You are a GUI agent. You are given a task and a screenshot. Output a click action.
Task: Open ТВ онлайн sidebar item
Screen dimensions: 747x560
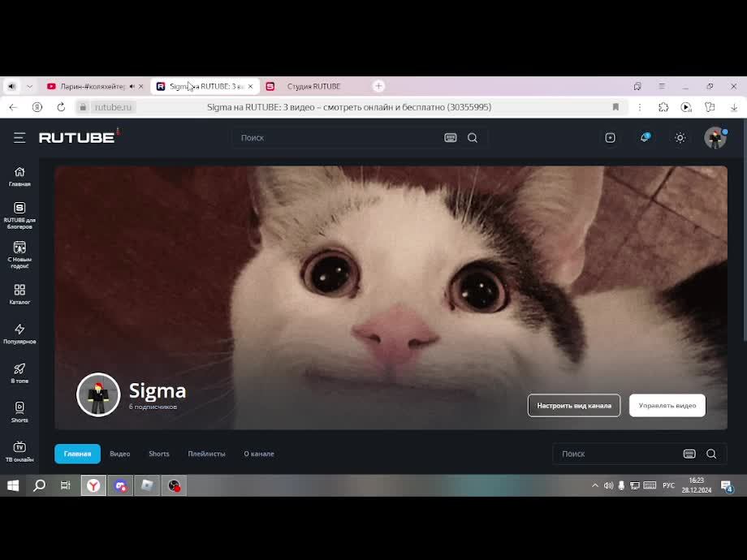19,452
